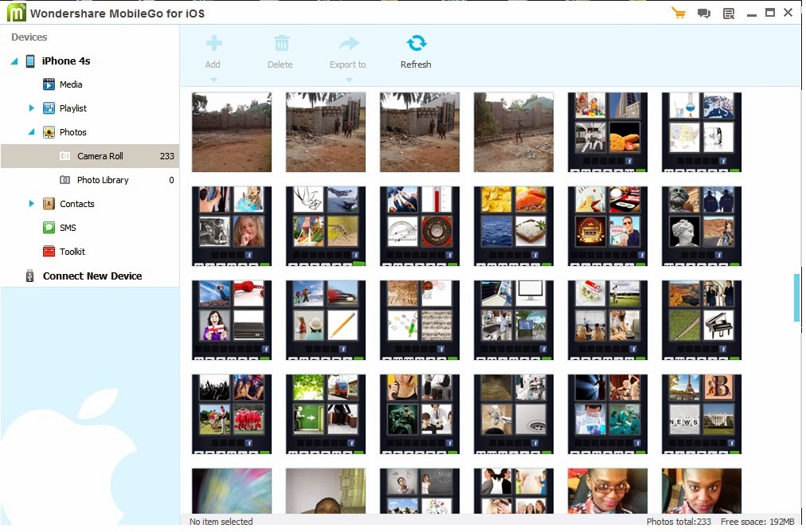Select Camera Roll album
The height and width of the screenshot is (532, 806).
click(x=90, y=156)
